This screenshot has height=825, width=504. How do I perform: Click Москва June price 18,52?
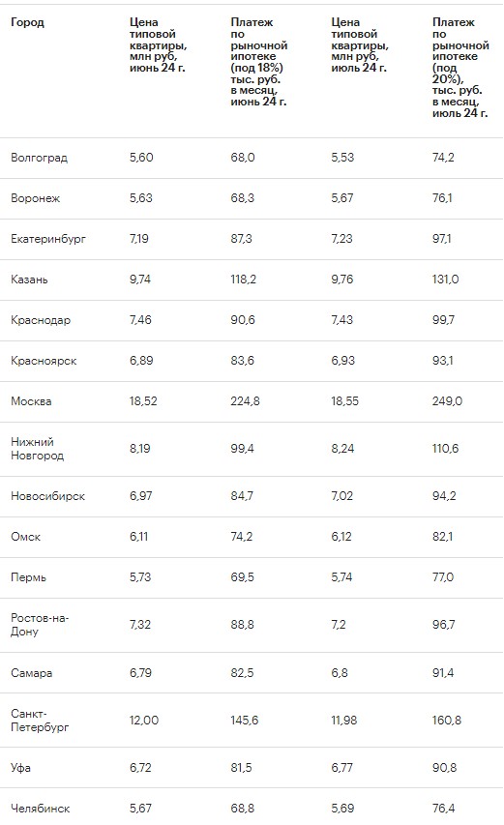[x=143, y=401]
